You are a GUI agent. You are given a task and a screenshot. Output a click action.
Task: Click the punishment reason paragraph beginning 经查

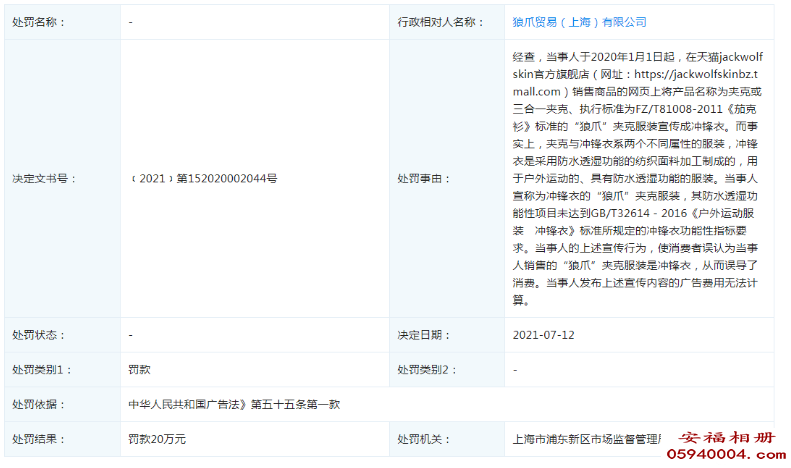638,179
